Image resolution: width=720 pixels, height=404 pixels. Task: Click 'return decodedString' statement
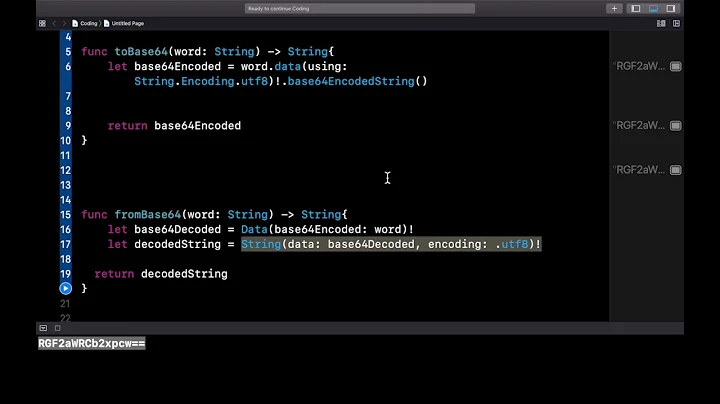(161, 274)
